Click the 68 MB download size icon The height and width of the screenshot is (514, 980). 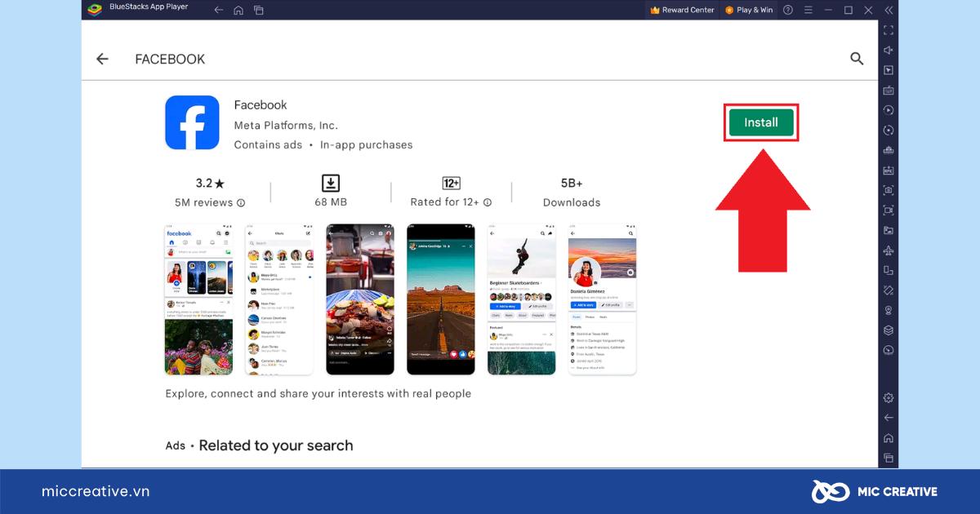331,183
